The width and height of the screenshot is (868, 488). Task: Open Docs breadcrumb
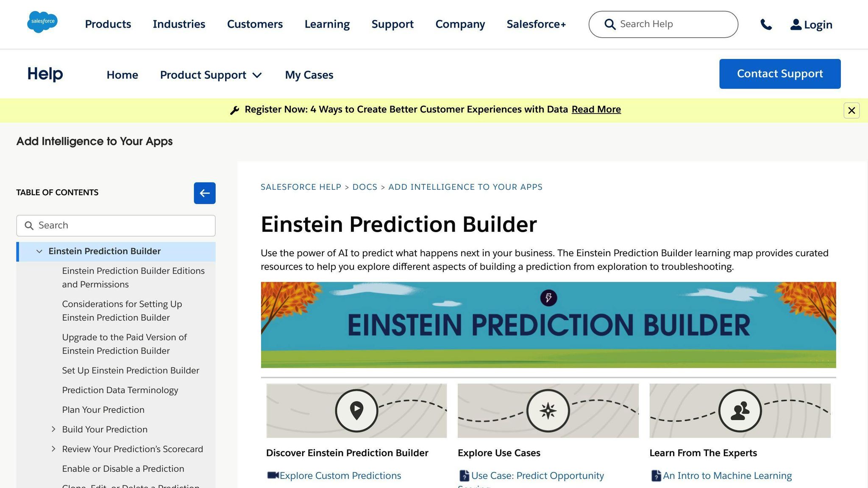tap(364, 187)
